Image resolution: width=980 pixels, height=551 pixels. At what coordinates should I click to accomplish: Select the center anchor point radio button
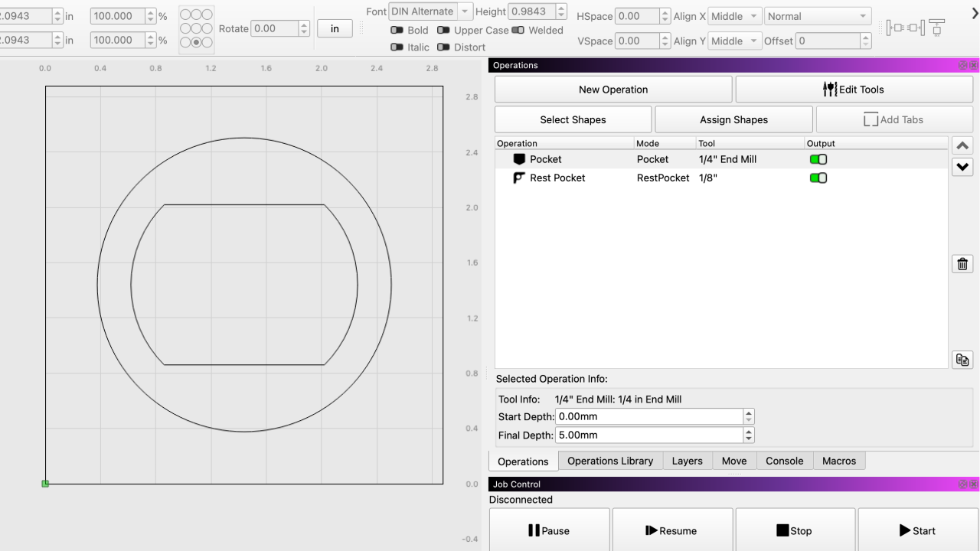pyautogui.click(x=197, y=28)
